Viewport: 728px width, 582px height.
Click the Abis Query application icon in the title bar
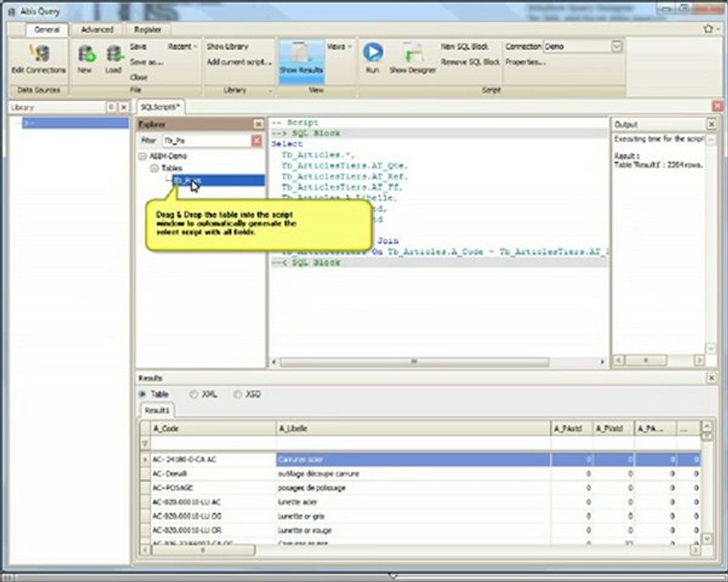point(11,11)
